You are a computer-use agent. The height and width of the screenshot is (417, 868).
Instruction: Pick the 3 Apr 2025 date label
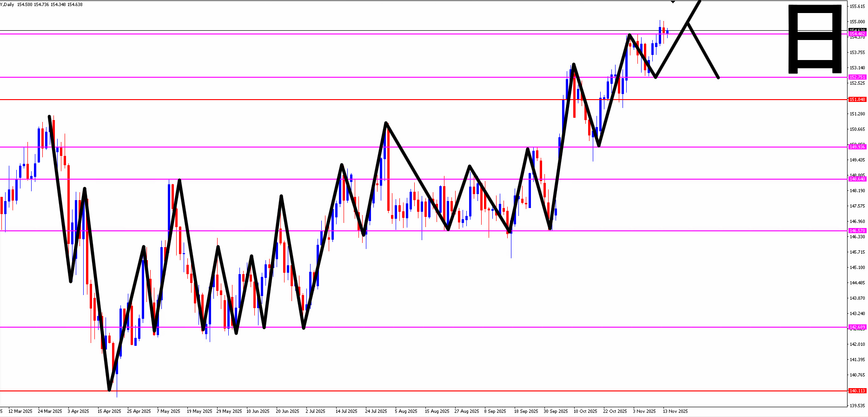pos(78,411)
